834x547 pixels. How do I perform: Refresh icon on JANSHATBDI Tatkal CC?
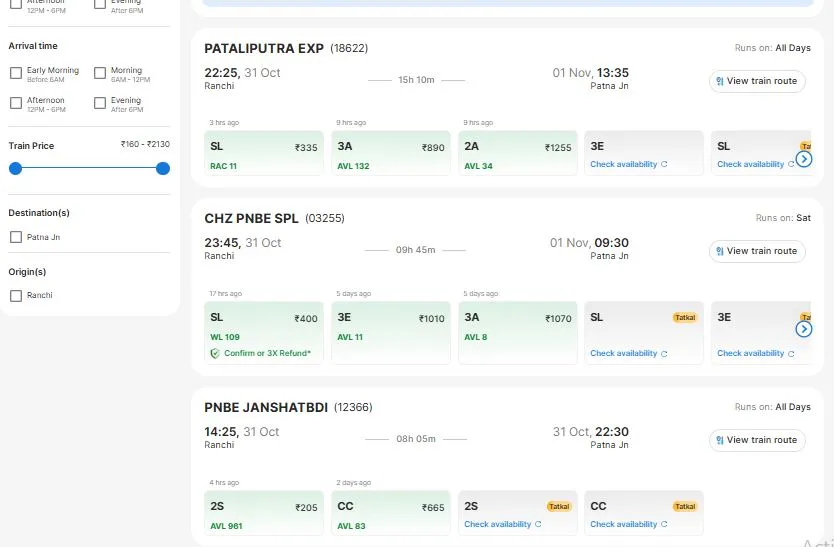[664, 524]
